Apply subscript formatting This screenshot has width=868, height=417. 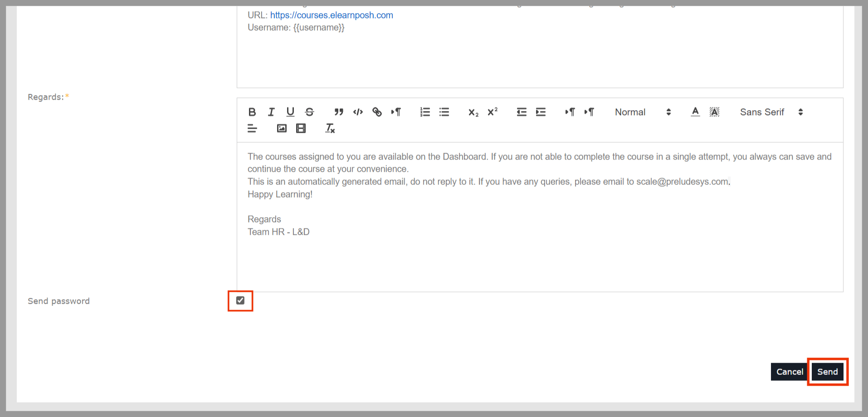473,112
